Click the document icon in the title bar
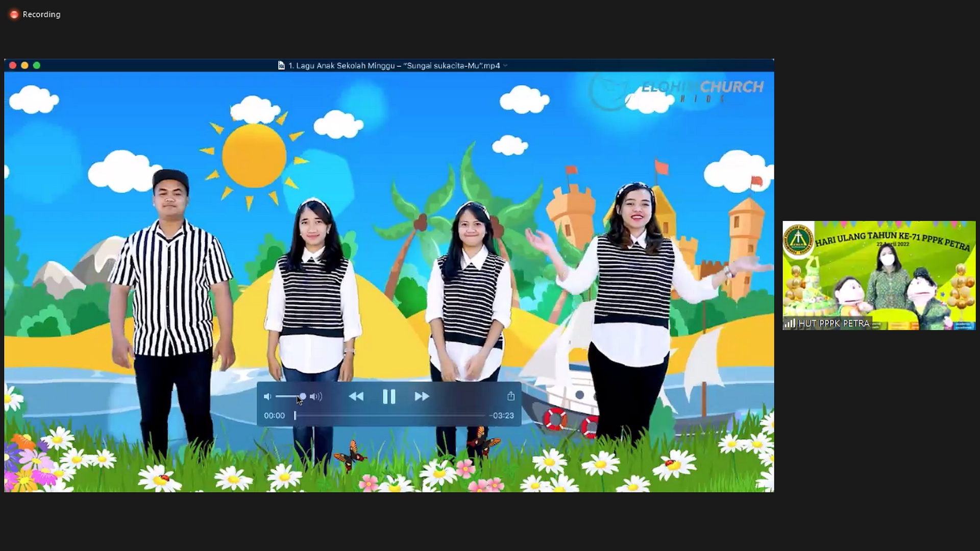The height and width of the screenshot is (551, 980). 281,65
